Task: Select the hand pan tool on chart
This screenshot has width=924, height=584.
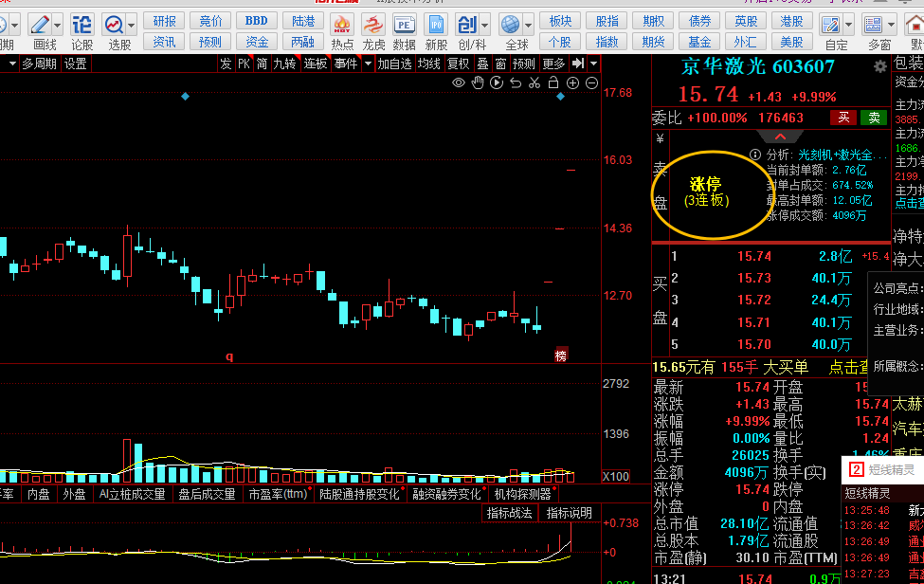Action: 478,83
